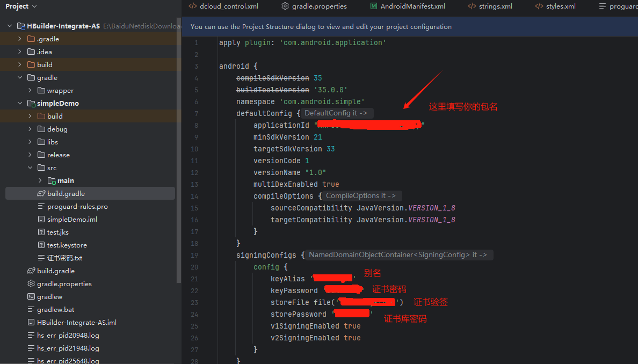Click the test.keystore unknown-file icon
The height and width of the screenshot is (364, 638).
[x=41, y=245]
